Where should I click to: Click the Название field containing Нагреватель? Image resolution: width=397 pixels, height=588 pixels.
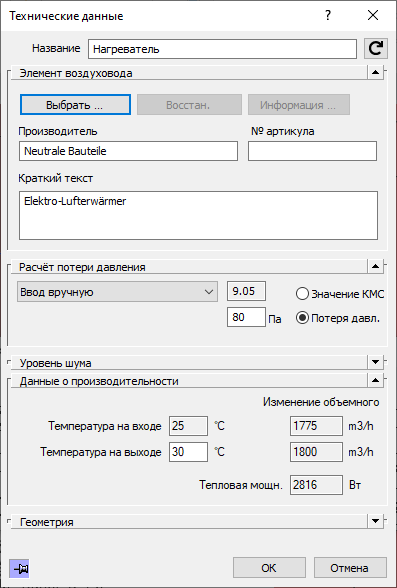(x=222, y=49)
